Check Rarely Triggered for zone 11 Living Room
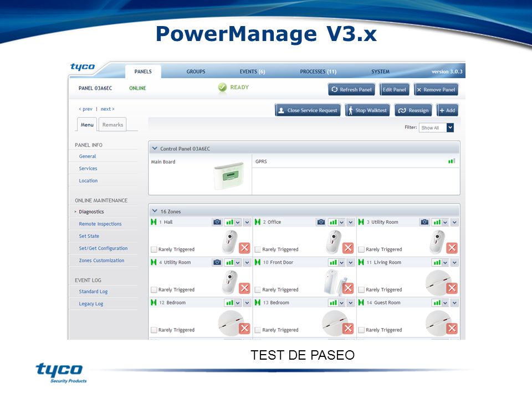 coord(361,290)
